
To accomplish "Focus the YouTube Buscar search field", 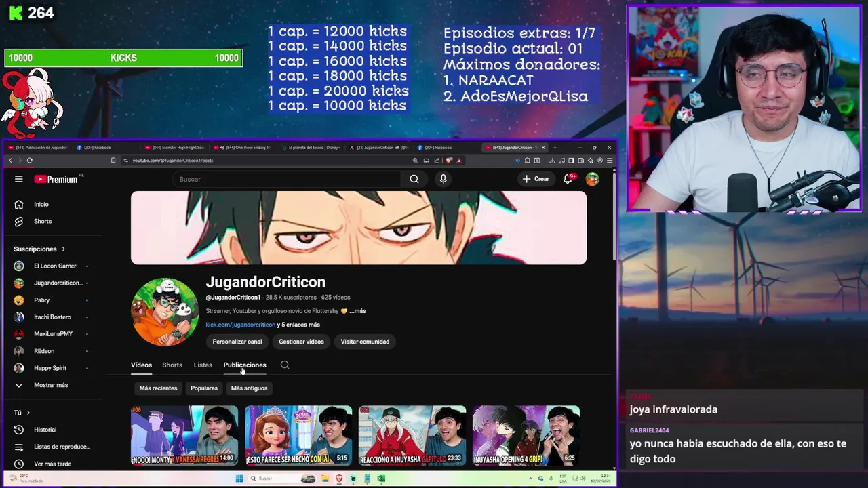I will [287, 179].
